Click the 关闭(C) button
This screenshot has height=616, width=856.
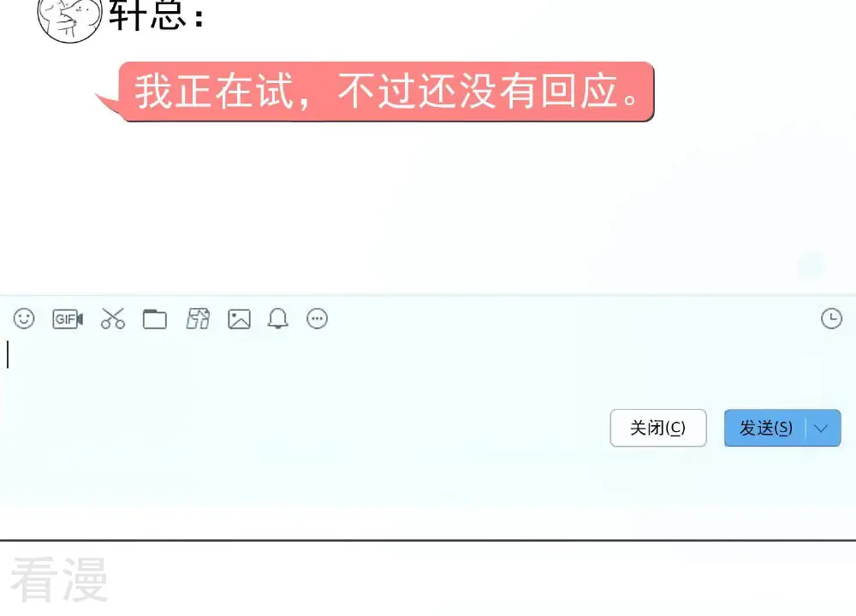point(658,428)
